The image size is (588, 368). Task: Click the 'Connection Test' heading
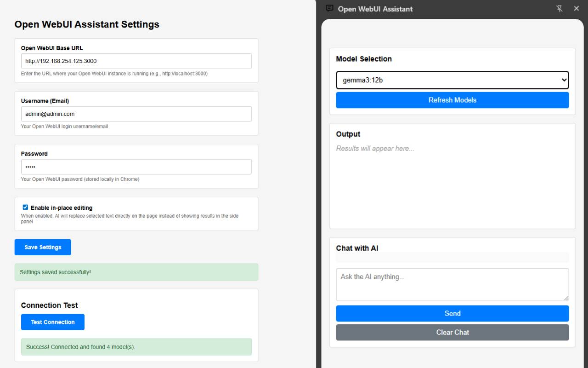50,305
